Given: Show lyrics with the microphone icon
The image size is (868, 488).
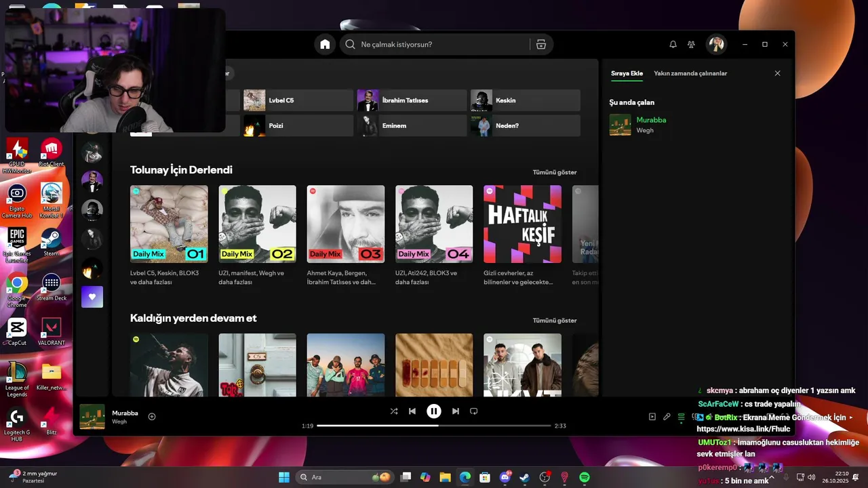Looking at the screenshot, I should point(667,417).
